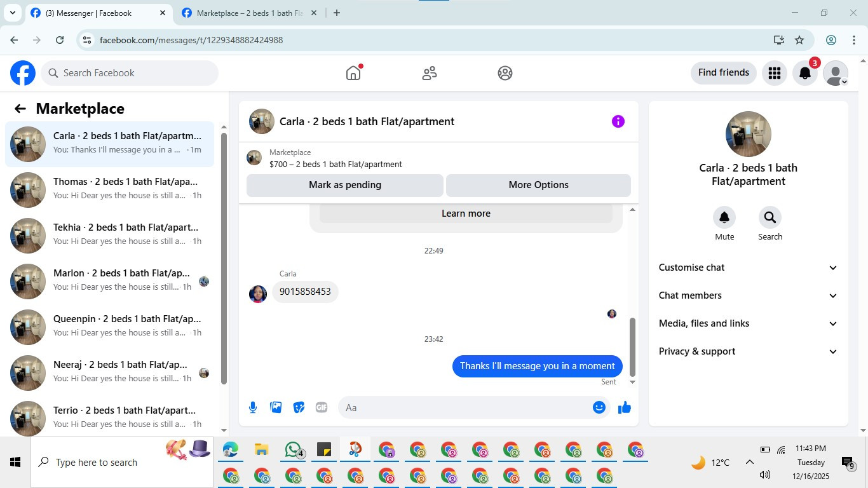
Task: Open the emoji picker in message box
Action: 599,407
